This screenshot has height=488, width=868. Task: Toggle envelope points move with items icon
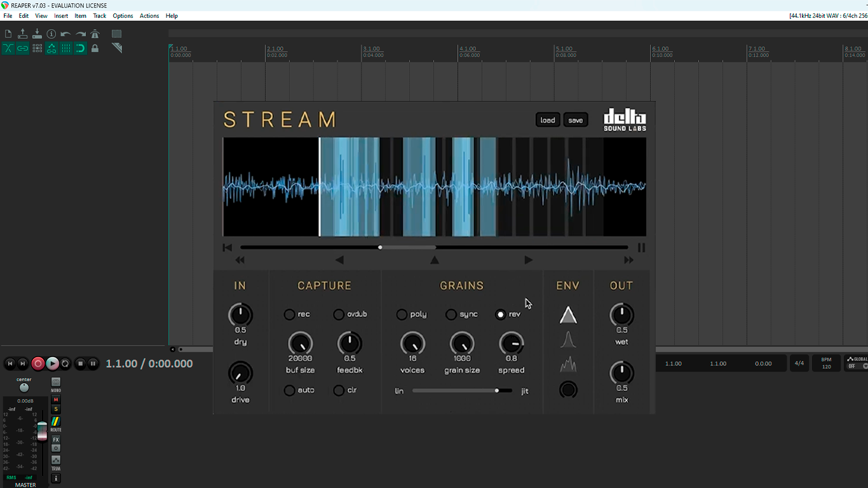click(51, 48)
